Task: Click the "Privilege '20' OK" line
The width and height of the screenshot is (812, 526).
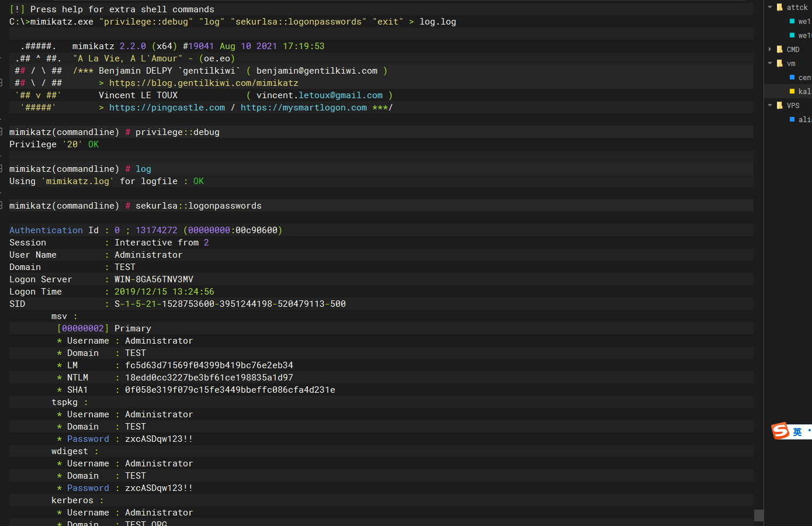Action: [54, 144]
